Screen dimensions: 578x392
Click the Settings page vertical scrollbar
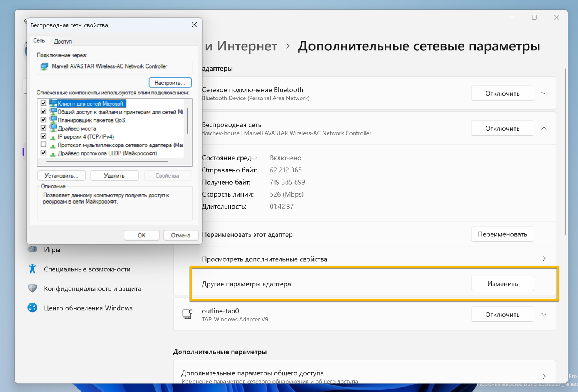pyautogui.click(x=565, y=151)
